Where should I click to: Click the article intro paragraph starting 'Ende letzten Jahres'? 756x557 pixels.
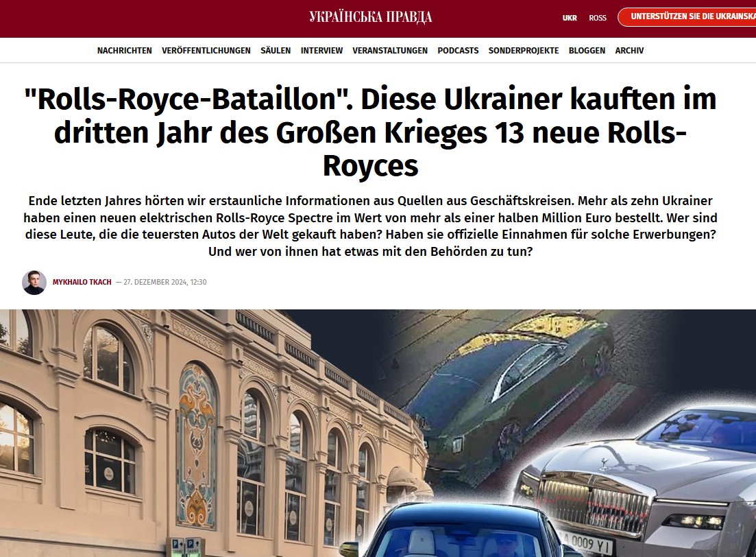click(370, 226)
